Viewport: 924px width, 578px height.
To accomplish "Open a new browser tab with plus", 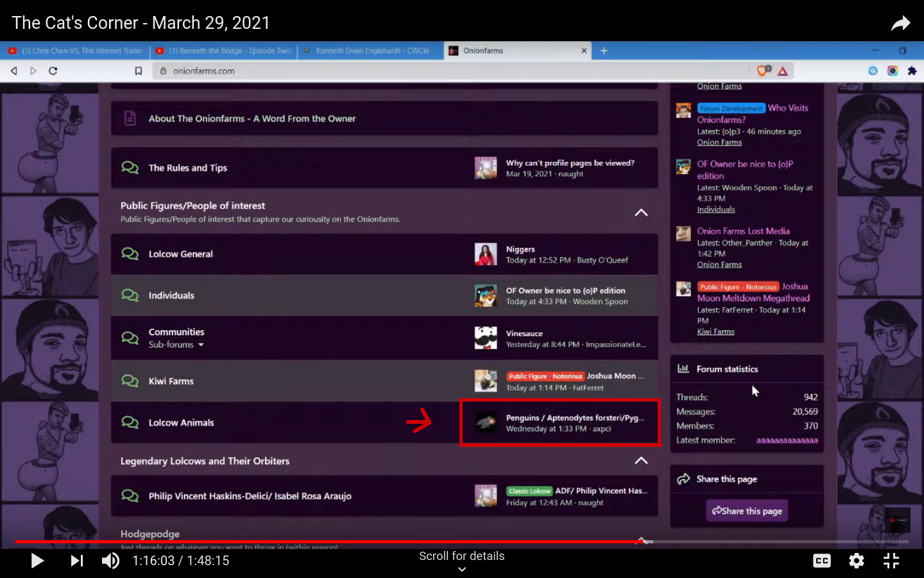I will (604, 51).
